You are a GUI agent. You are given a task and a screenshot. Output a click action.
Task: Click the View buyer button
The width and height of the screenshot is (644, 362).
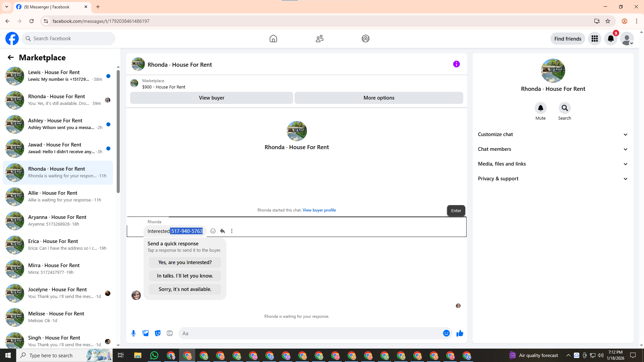click(x=211, y=98)
